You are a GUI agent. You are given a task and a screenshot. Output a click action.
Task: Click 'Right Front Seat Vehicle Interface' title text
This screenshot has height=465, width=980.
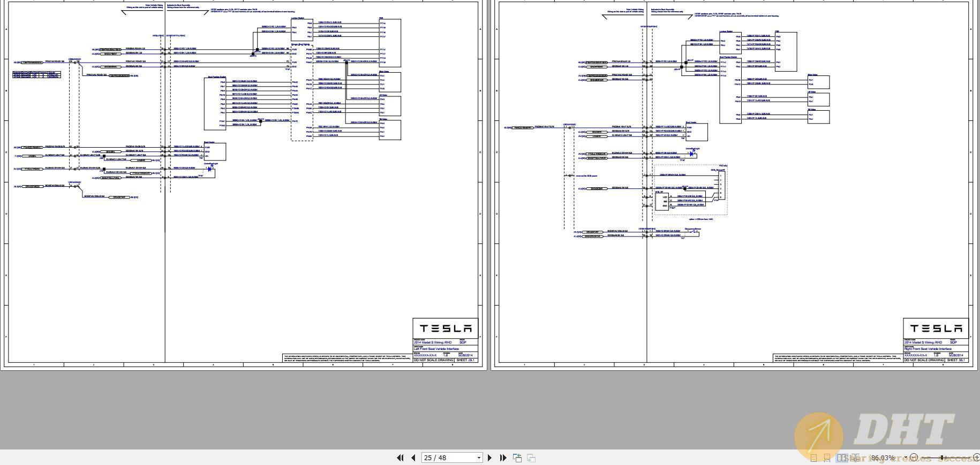tap(928, 349)
